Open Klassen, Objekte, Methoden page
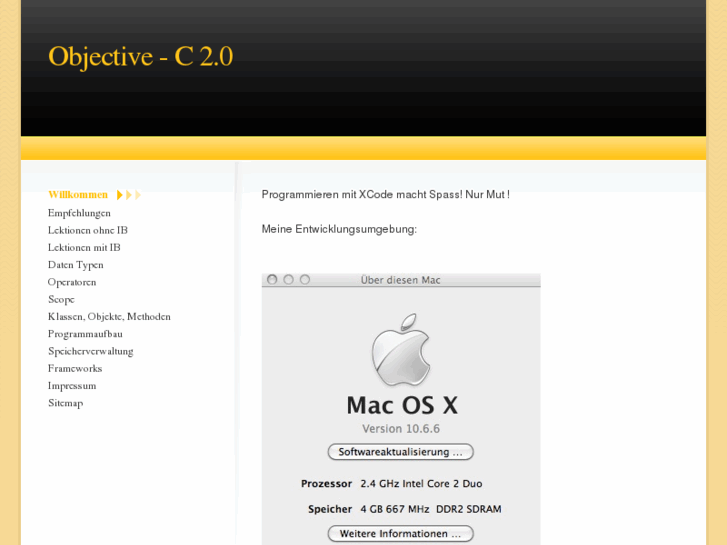Screen dimensions: 727x545 coord(109,317)
